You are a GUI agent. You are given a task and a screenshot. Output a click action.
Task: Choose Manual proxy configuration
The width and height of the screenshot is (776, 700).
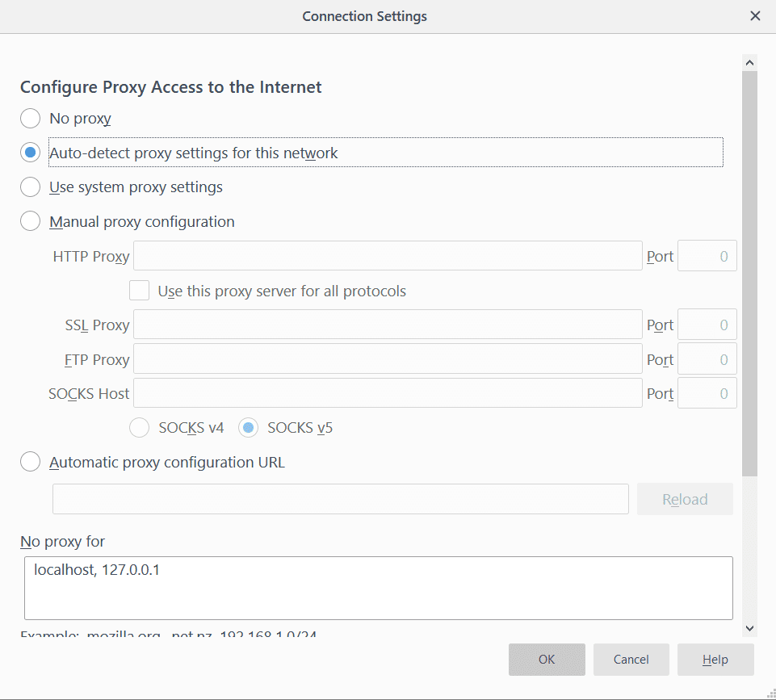click(30, 220)
